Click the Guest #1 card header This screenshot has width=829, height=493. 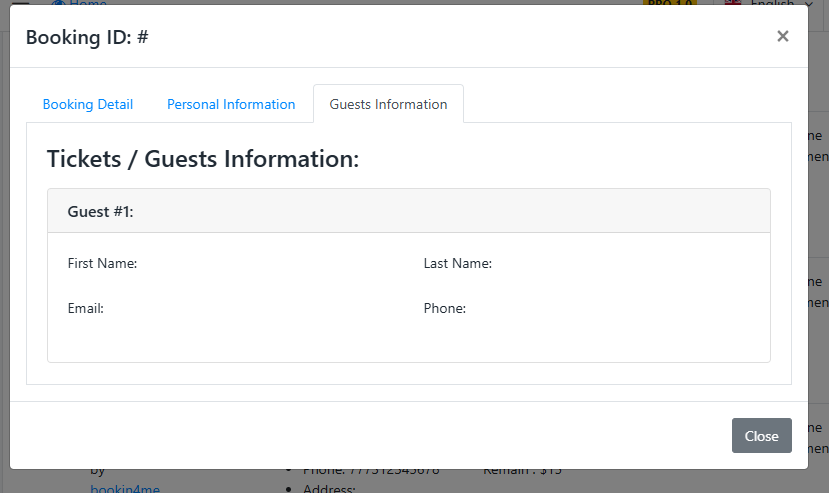coord(409,211)
